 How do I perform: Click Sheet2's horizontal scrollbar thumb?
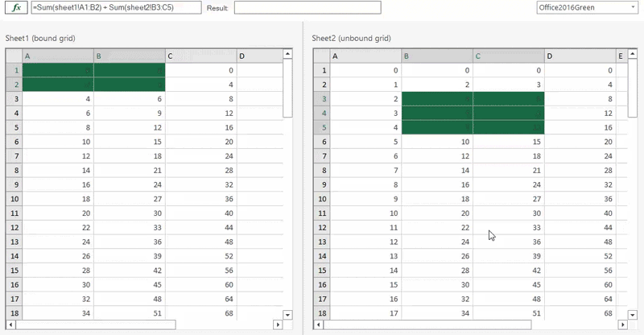pos(427,325)
